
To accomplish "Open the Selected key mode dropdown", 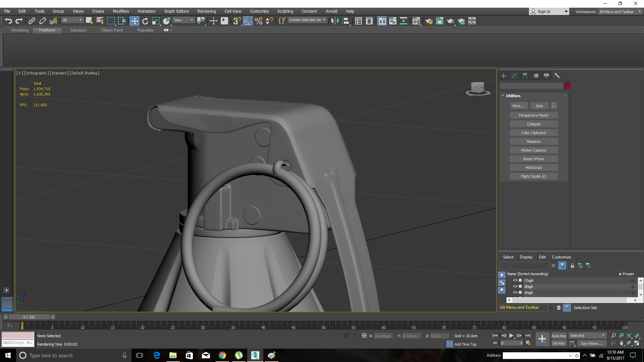I will pyautogui.click(x=587, y=336).
